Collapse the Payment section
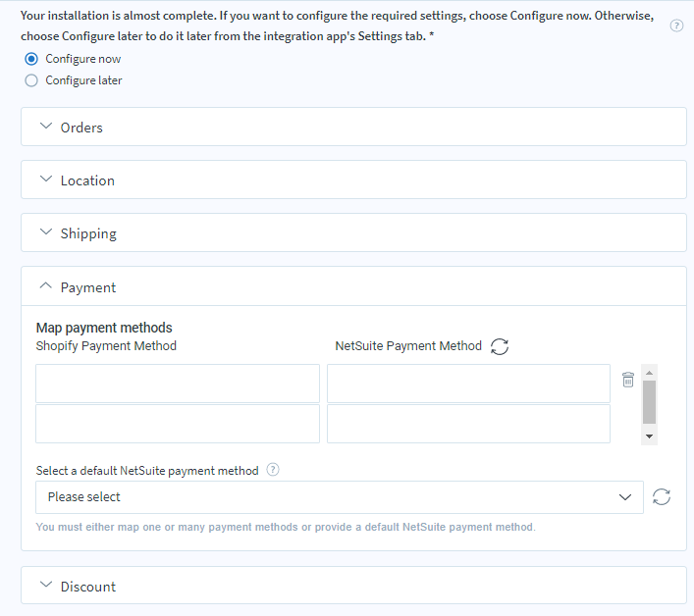The width and height of the screenshot is (694, 616). pyautogui.click(x=353, y=286)
